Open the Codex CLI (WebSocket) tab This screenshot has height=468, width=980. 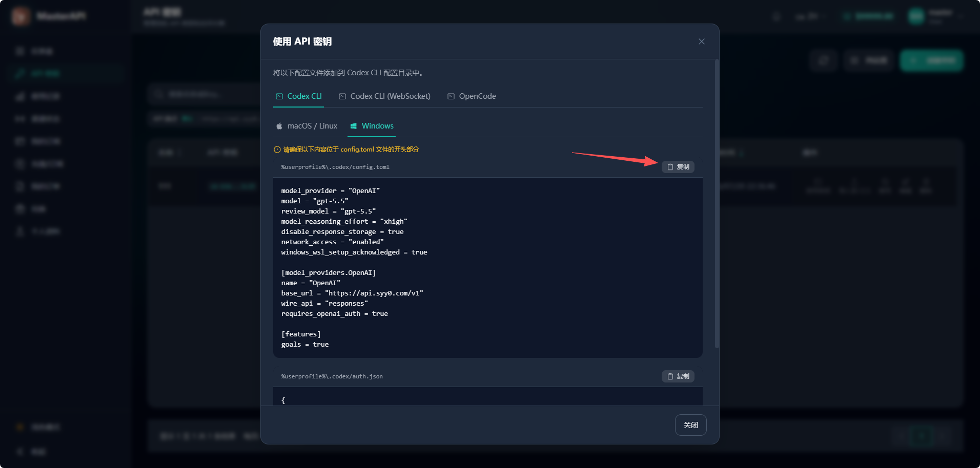(x=384, y=96)
